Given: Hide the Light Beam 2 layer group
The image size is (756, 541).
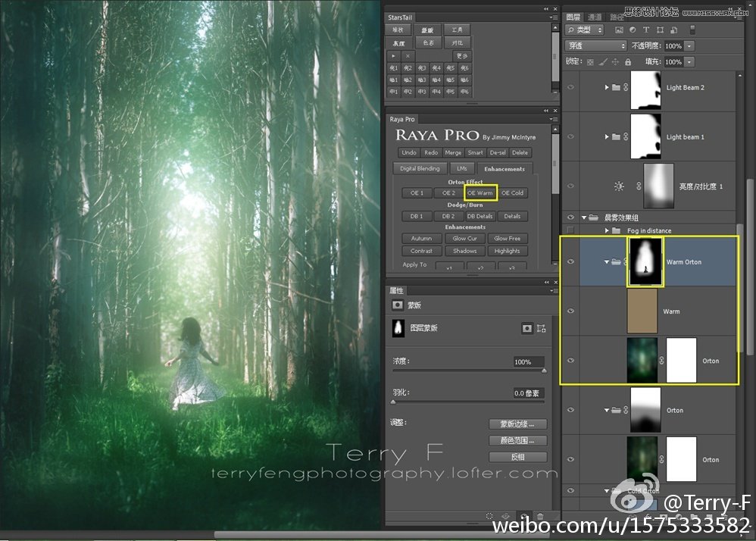Looking at the screenshot, I should coord(571,87).
